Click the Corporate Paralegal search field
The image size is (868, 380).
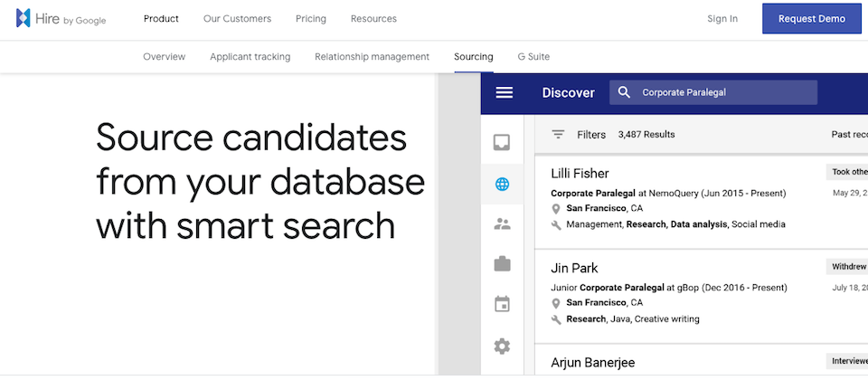pos(713,92)
